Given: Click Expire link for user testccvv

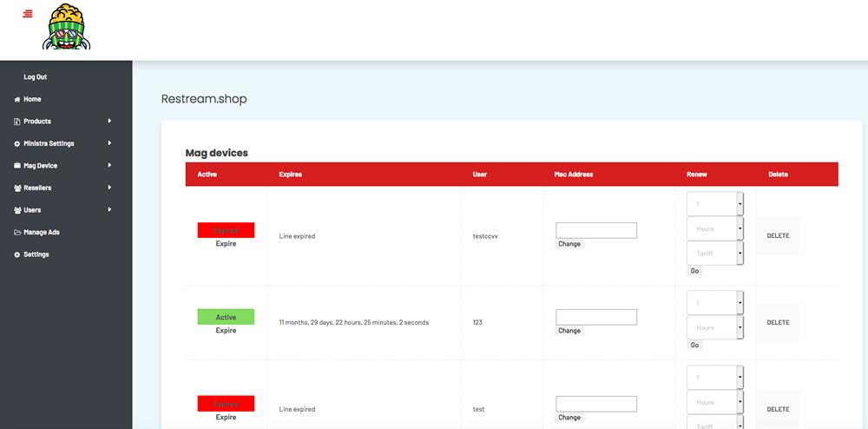Looking at the screenshot, I should coord(226,243).
